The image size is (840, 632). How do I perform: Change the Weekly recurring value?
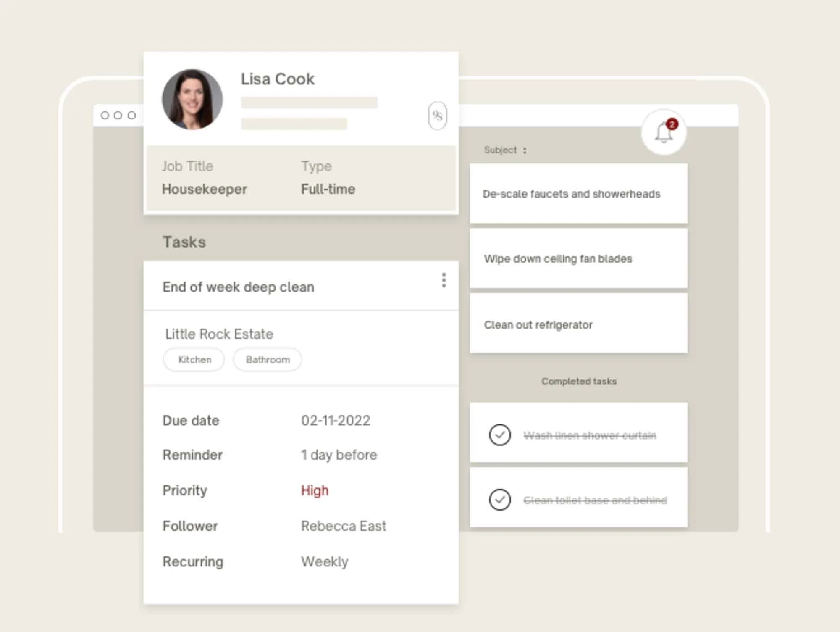[325, 562]
